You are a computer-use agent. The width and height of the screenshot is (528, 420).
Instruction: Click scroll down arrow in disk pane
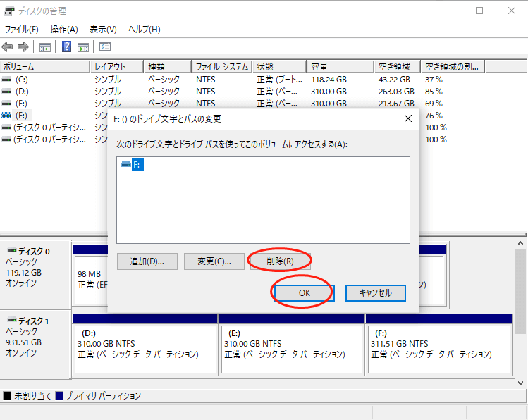tap(520, 383)
